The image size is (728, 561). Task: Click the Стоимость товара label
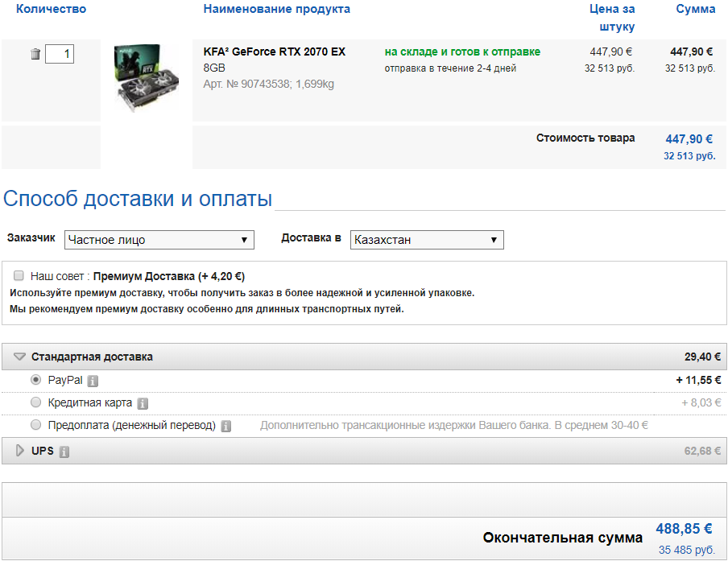tap(585, 138)
